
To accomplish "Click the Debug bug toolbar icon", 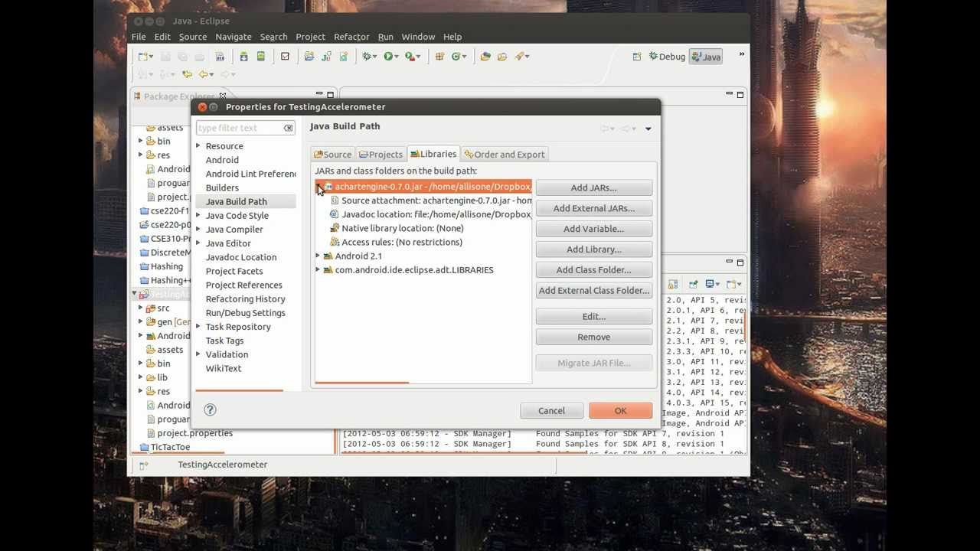I will (367, 56).
